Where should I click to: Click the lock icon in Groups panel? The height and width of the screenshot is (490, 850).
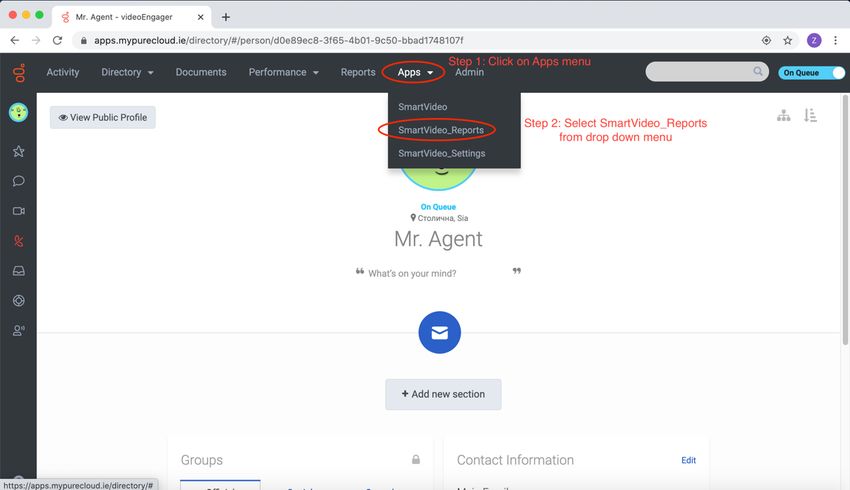(416, 459)
